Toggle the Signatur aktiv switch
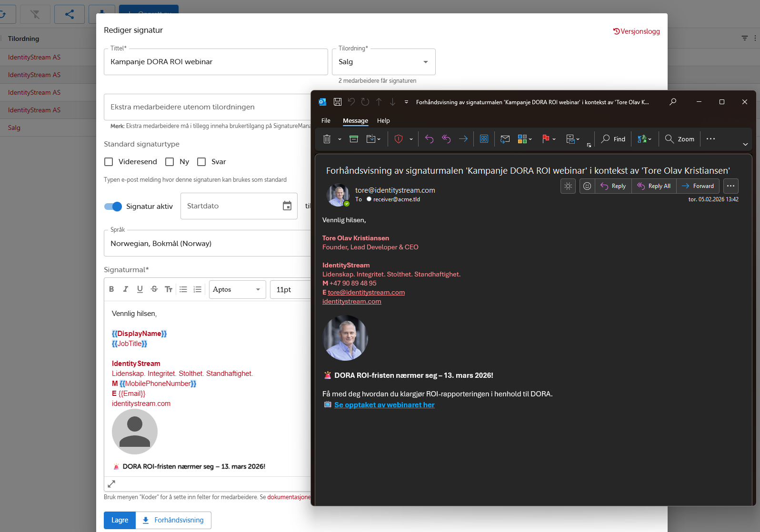This screenshot has width=760, height=532. coord(113,207)
